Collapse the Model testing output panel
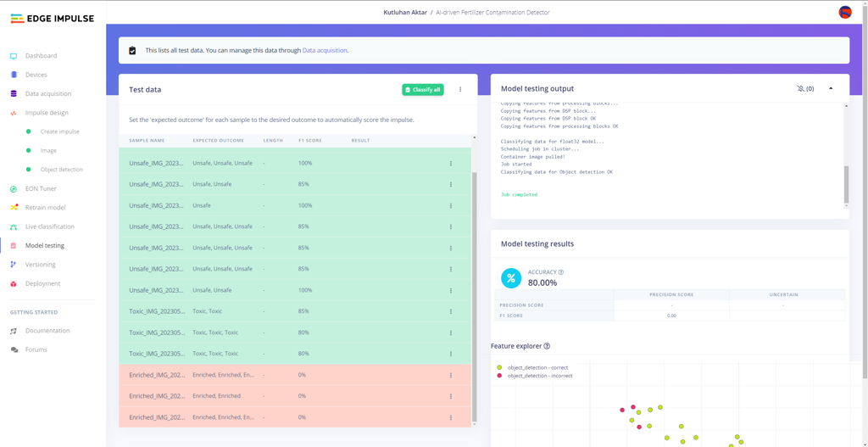868x447 pixels. (x=831, y=88)
